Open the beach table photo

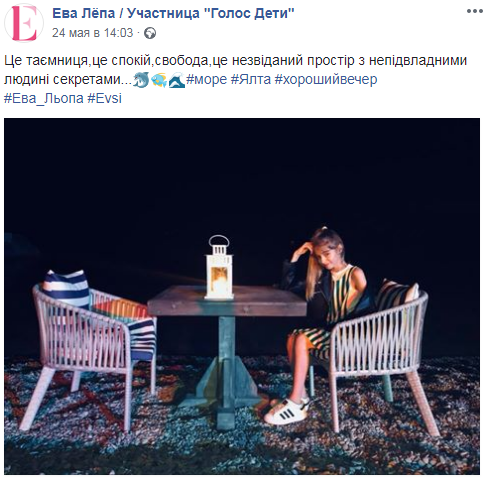tap(242, 296)
